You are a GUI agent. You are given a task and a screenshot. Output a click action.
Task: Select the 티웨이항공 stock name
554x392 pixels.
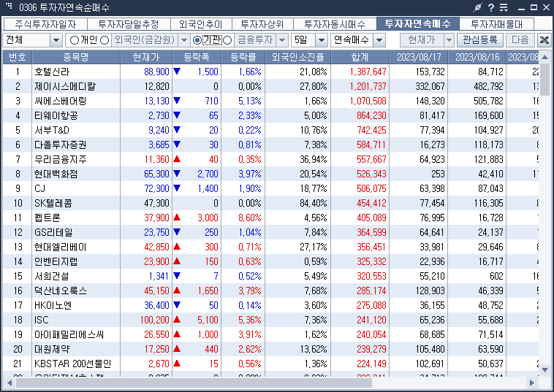(x=56, y=115)
